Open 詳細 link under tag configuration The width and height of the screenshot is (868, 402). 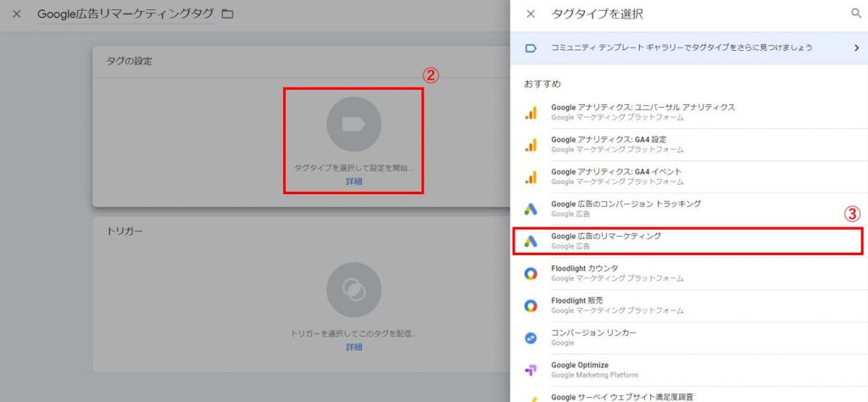coord(353,181)
